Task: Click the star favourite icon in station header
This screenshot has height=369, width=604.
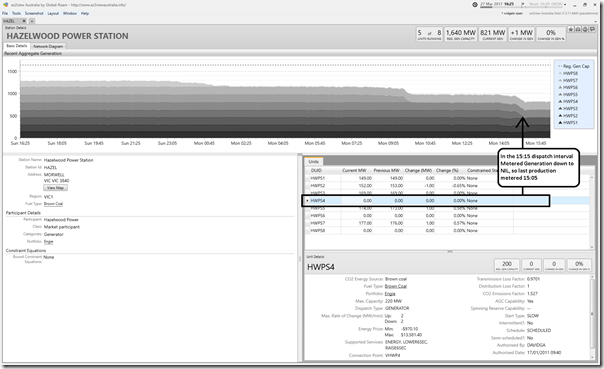Action: 571,30
